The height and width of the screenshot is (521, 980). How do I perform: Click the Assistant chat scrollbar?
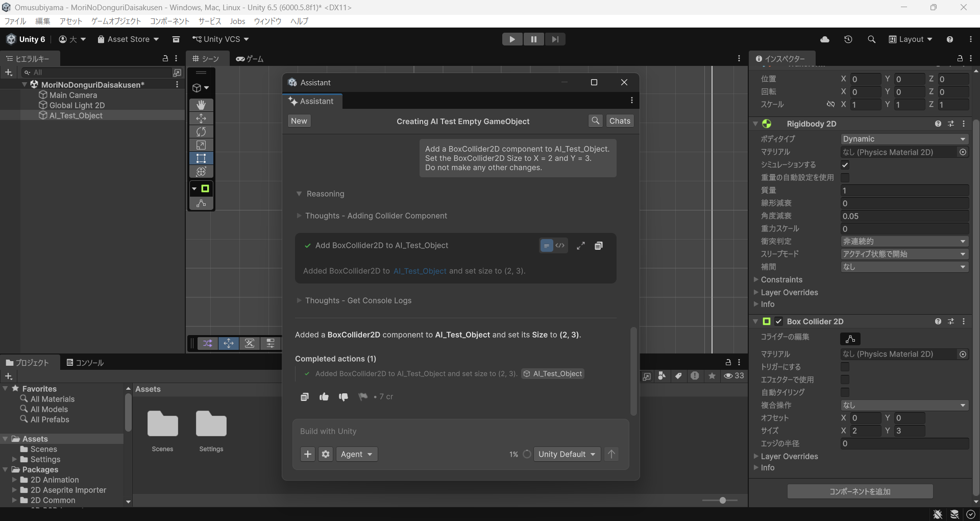tap(633, 371)
